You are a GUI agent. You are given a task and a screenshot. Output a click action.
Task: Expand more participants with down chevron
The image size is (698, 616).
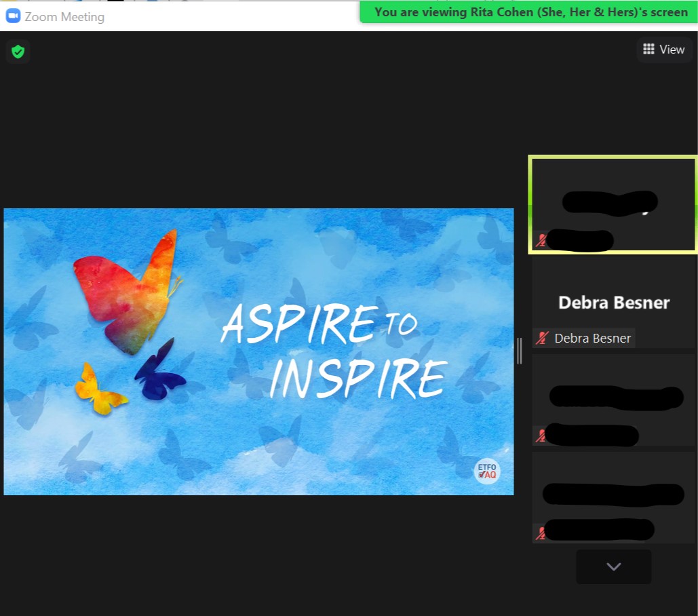pos(613,566)
